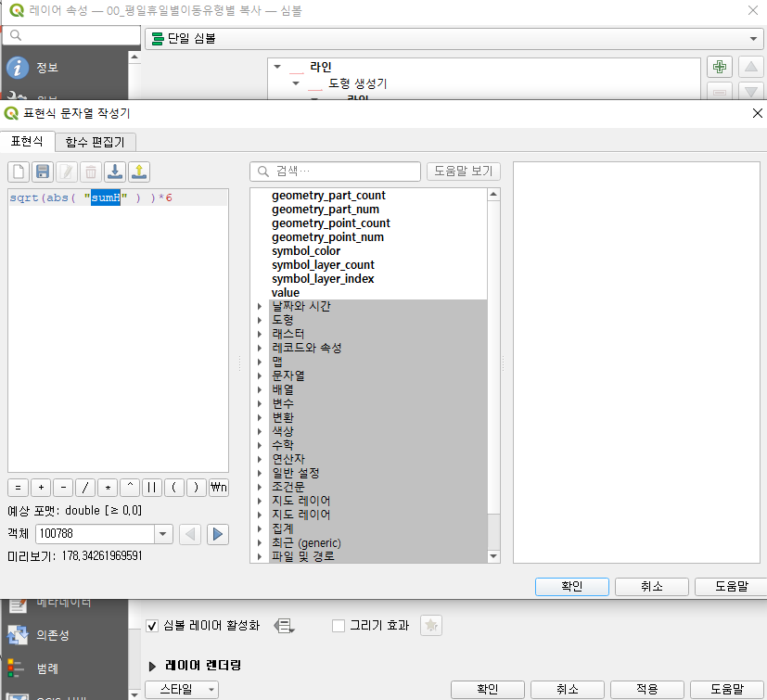Go to the next feature preview
The image size is (767, 700).
pos(218,534)
